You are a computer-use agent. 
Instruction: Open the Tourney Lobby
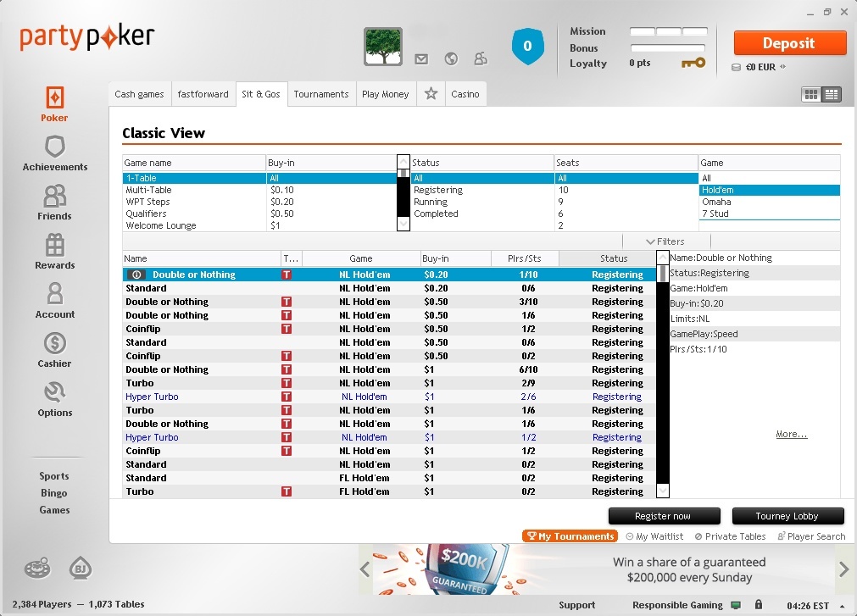(787, 516)
